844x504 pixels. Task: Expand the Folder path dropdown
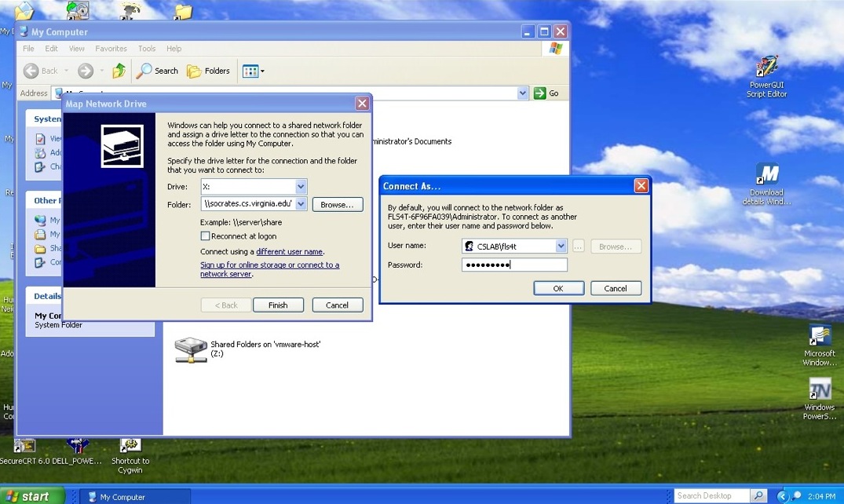click(x=301, y=204)
